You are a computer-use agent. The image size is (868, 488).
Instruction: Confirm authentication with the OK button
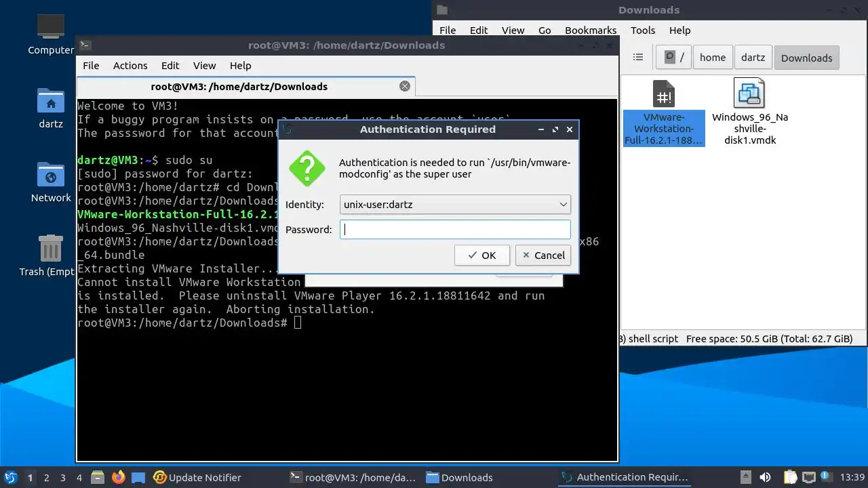click(482, 256)
